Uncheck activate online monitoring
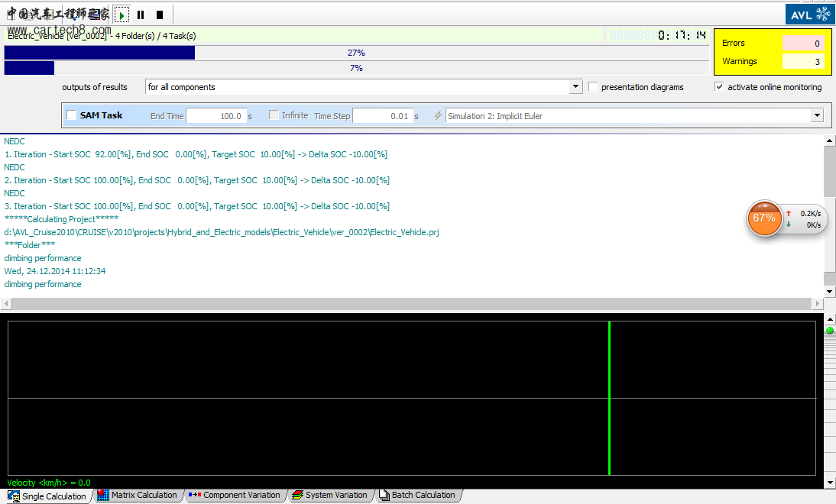Viewport: 836px width, 504px height. coord(719,86)
